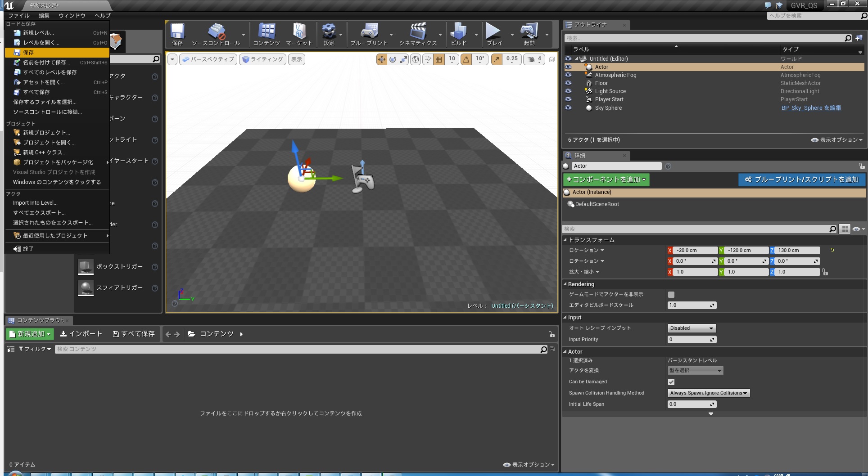The height and width of the screenshot is (476, 868).
Task: Open the マーケット marketplace icon
Action: point(299,35)
